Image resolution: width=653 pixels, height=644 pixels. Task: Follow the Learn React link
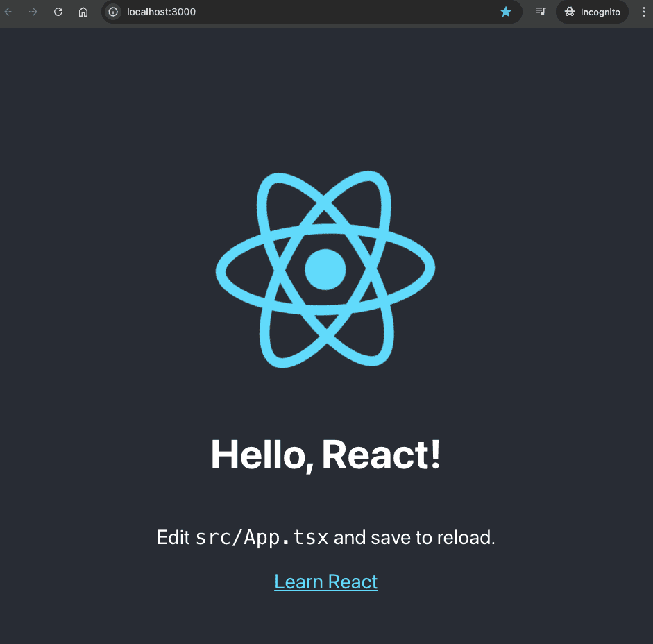tap(325, 582)
